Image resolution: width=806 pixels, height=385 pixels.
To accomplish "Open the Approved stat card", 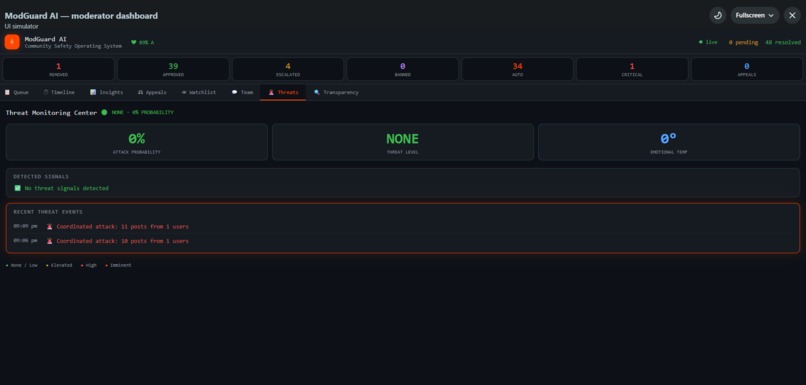I will 173,69.
